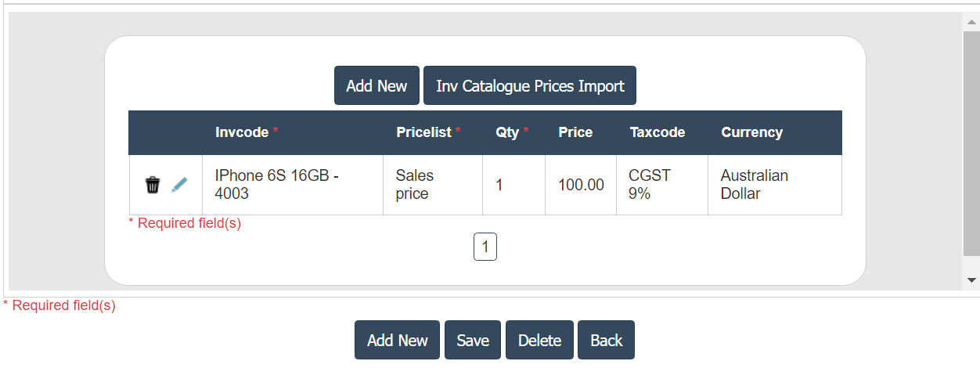Click the bottom Delete button
The image size is (980, 379).
click(539, 340)
